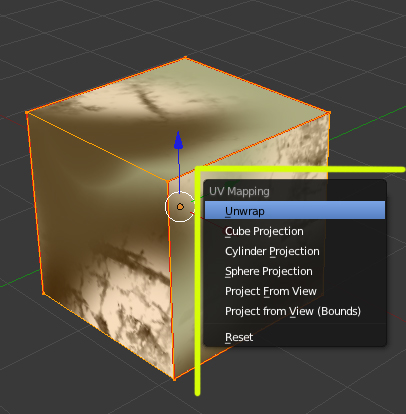Click Reset in the UV Mapping menu
Image resolution: width=406 pixels, height=414 pixels.
point(295,337)
